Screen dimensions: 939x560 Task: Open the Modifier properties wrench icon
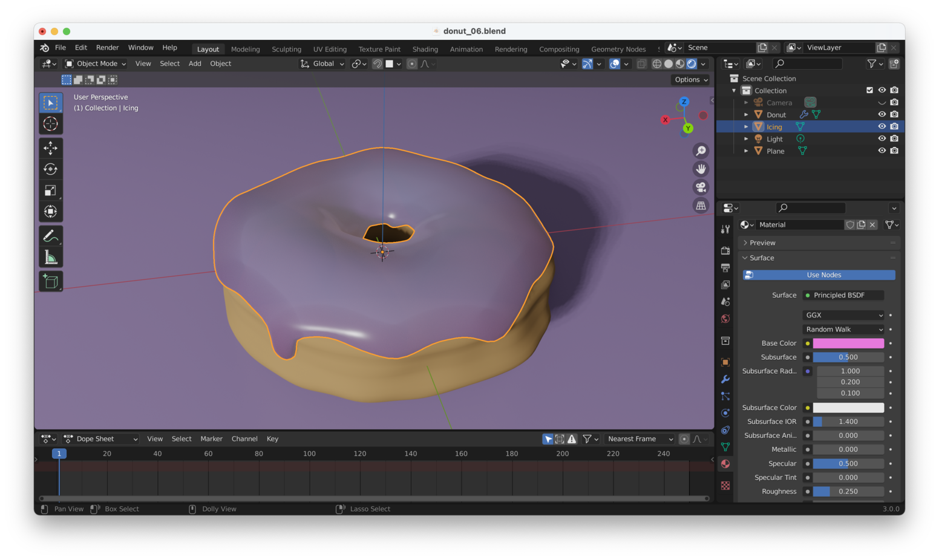click(725, 379)
